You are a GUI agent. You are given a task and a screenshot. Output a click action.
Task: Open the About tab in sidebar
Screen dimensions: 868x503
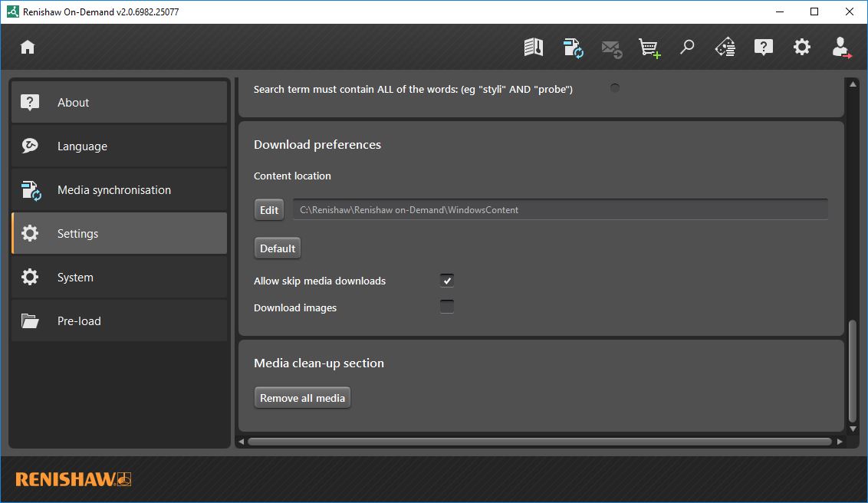[x=119, y=103]
